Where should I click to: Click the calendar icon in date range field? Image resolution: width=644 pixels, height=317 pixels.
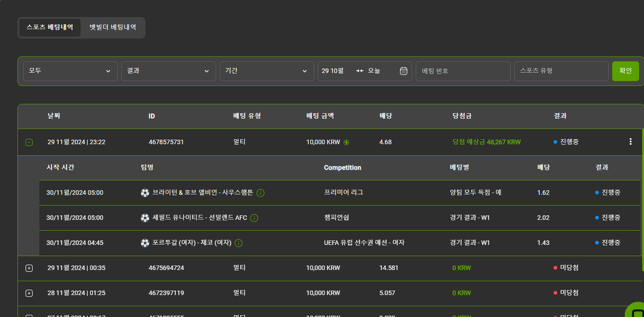[403, 71]
